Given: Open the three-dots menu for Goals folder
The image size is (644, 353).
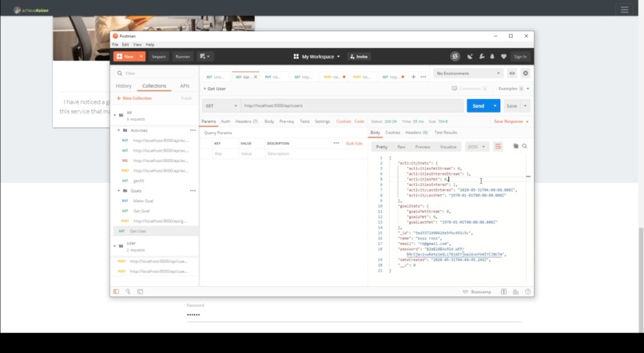Looking at the screenshot, I should 193,190.
